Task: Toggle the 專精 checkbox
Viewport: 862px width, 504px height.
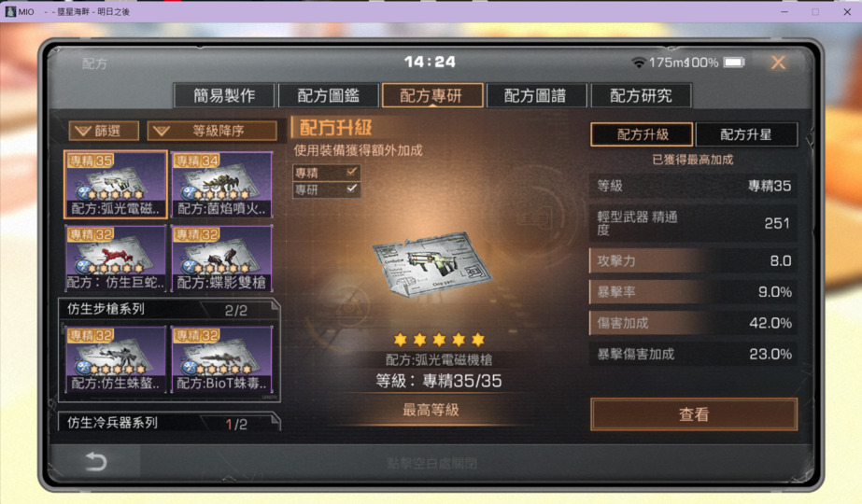Action: pos(352,173)
